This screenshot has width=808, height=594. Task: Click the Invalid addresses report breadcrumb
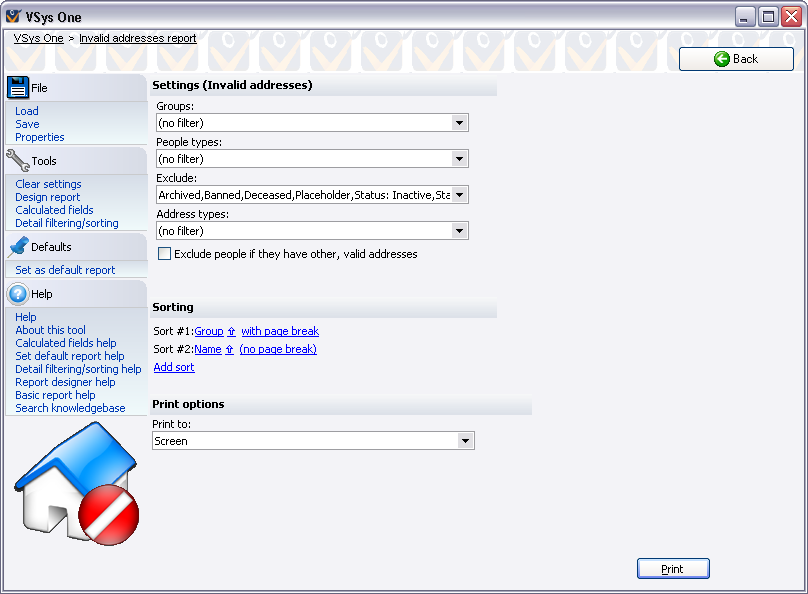138,38
